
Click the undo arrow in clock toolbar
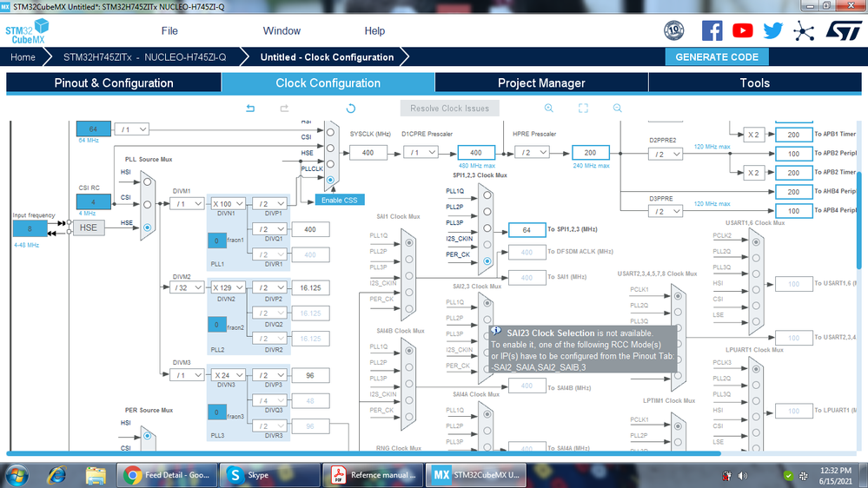[x=250, y=109]
